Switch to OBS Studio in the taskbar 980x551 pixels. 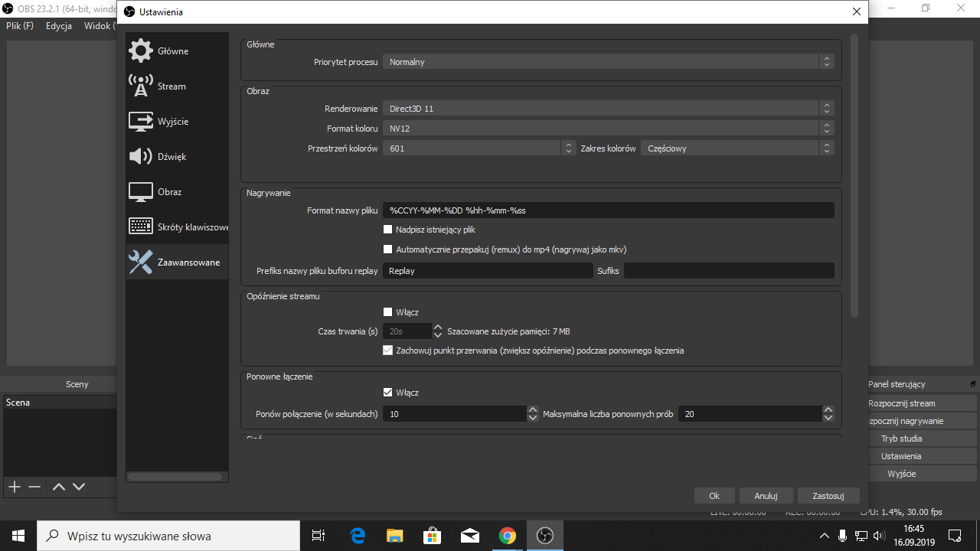coord(544,536)
